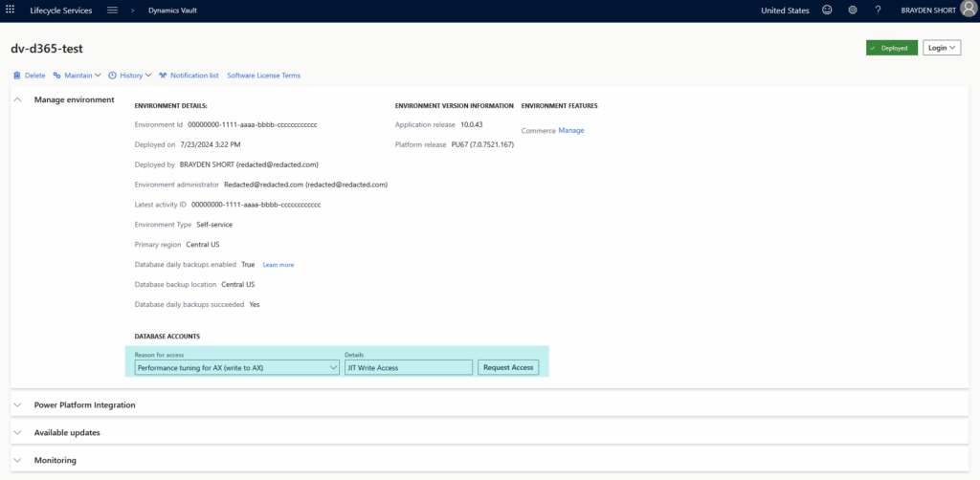This screenshot has width=980, height=480.
Task: Expand the Power Platform Integration section
Action: [x=18, y=404]
